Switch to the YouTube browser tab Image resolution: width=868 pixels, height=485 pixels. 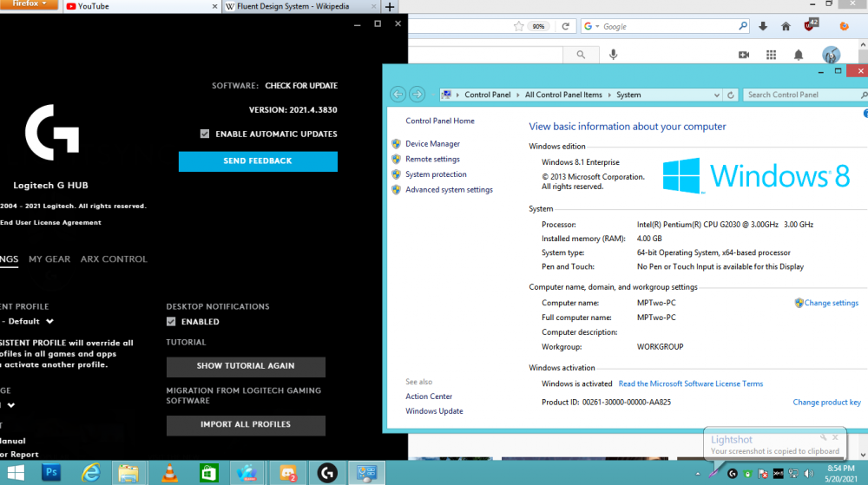[141, 7]
